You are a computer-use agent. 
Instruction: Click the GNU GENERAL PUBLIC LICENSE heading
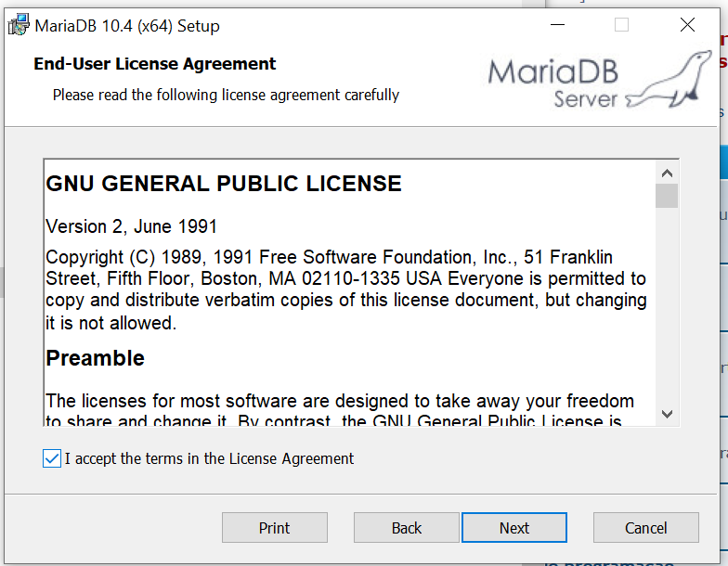pos(224,184)
